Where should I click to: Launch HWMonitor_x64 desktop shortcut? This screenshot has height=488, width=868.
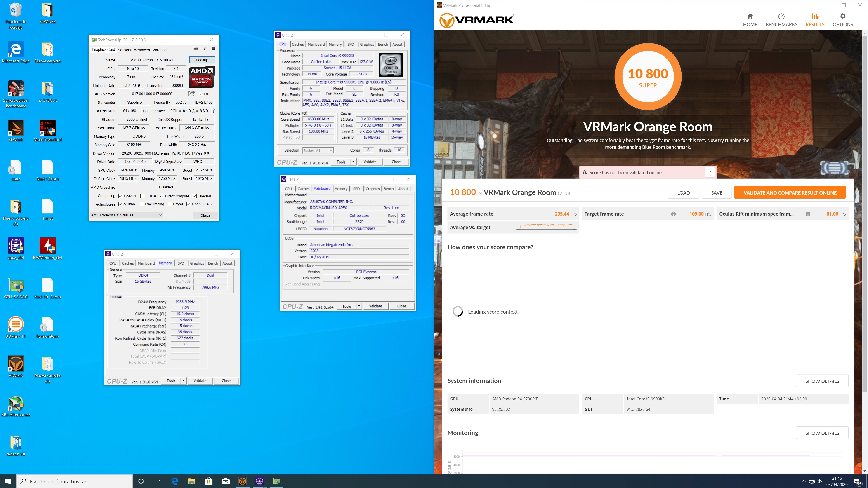47,249
